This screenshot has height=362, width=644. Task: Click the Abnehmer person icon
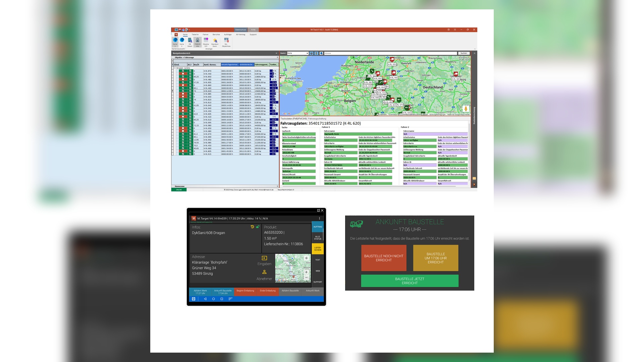[x=264, y=272]
